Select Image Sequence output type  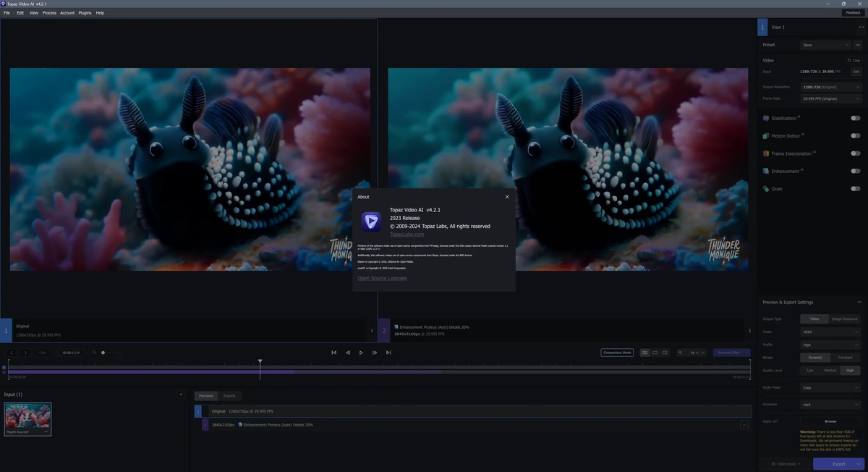click(845, 319)
